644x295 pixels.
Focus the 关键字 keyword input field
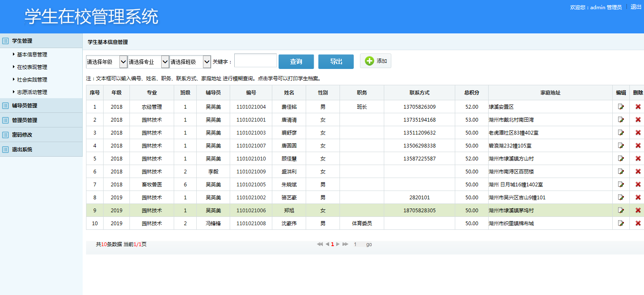pyautogui.click(x=256, y=61)
